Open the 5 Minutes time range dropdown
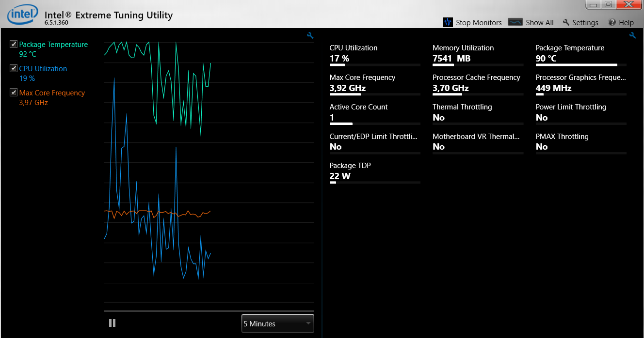The height and width of the screenshot is (338, 644). (x=278, y=323)
